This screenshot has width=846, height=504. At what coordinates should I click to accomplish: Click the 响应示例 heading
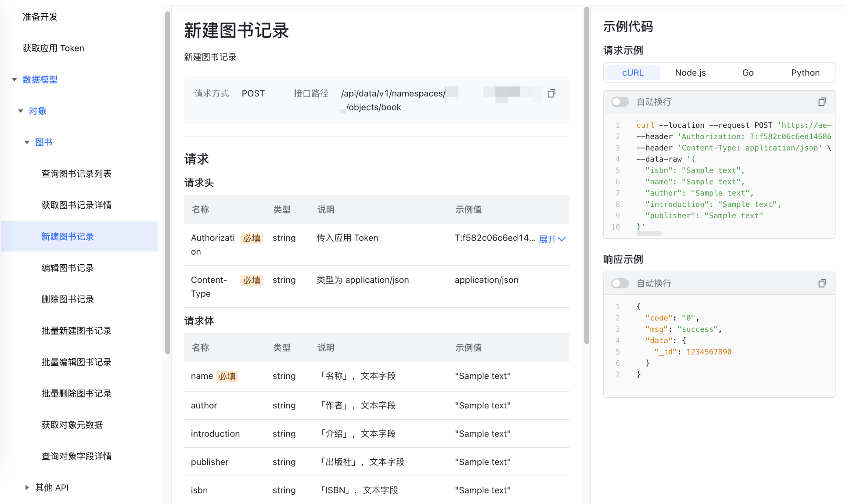[x=623, y=259]
